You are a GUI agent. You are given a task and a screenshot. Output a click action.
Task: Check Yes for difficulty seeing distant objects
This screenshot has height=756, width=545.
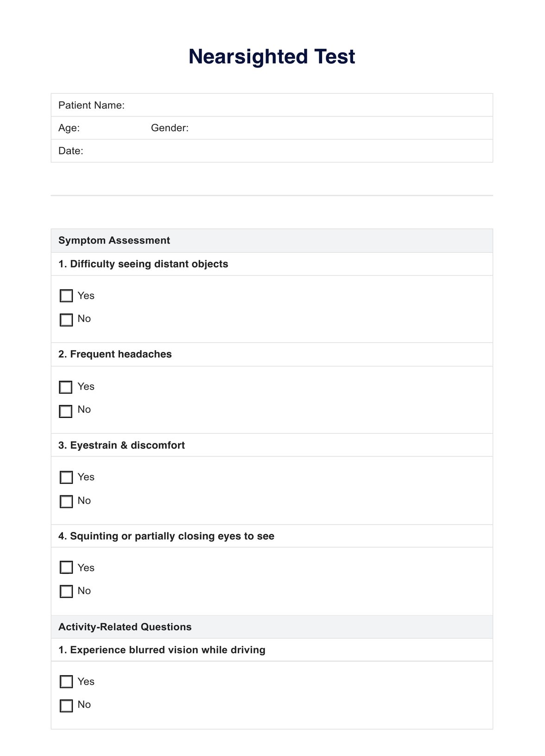tap(66, 296)
